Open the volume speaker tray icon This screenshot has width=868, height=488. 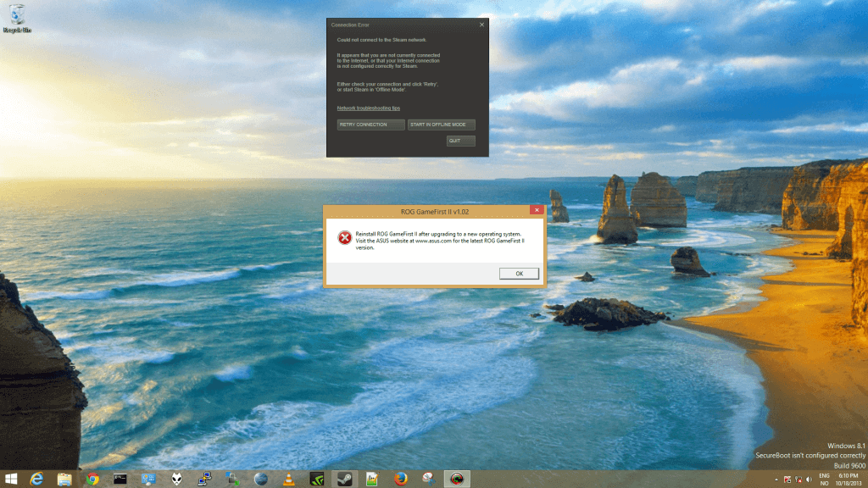[x=808, y=480]
